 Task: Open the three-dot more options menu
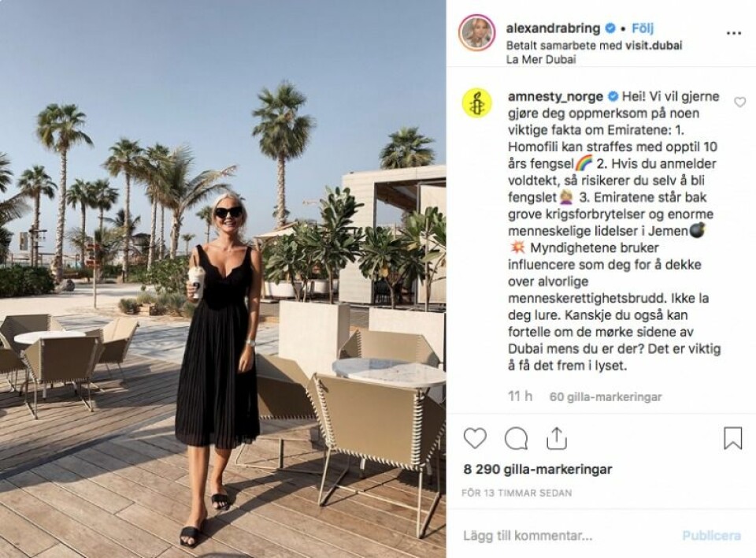tap(733, 33)
